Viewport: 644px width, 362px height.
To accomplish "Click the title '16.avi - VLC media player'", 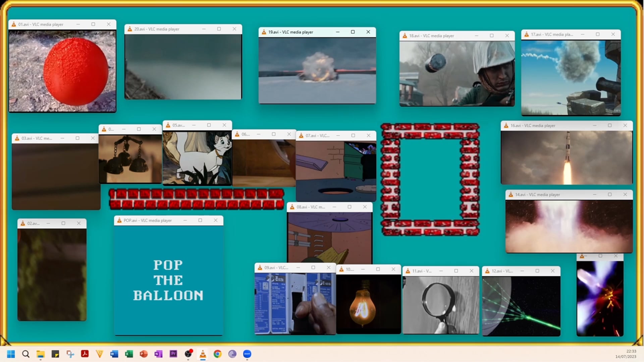I will coord(533,126).
